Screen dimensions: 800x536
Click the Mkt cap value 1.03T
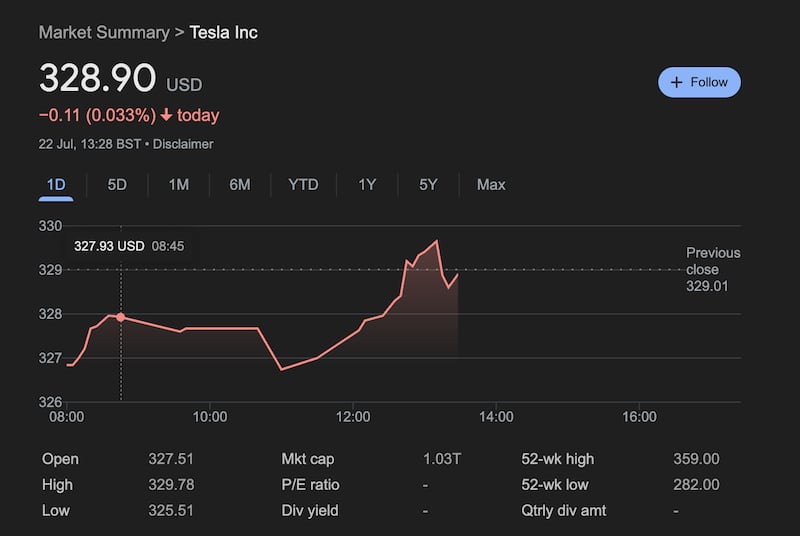(442, 459)
